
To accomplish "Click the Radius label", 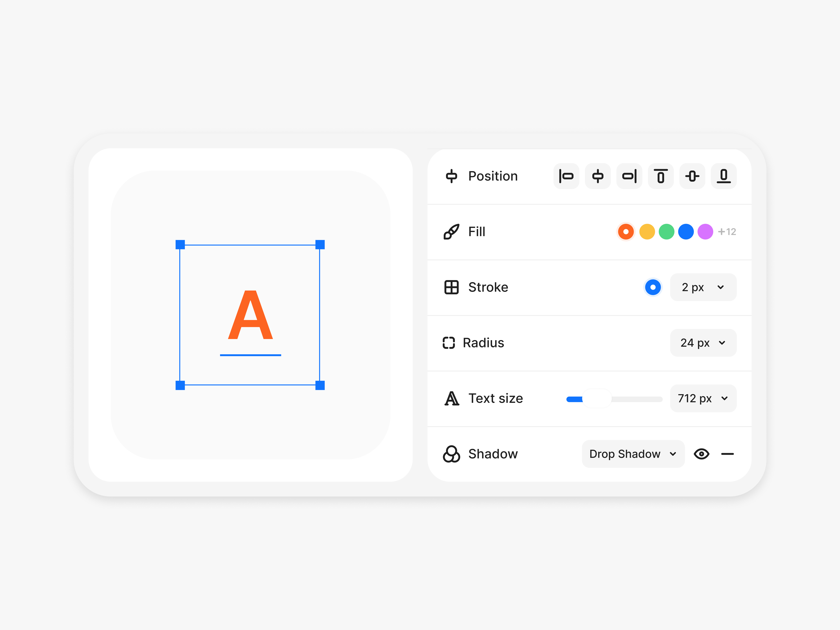I will click(483, 343).
